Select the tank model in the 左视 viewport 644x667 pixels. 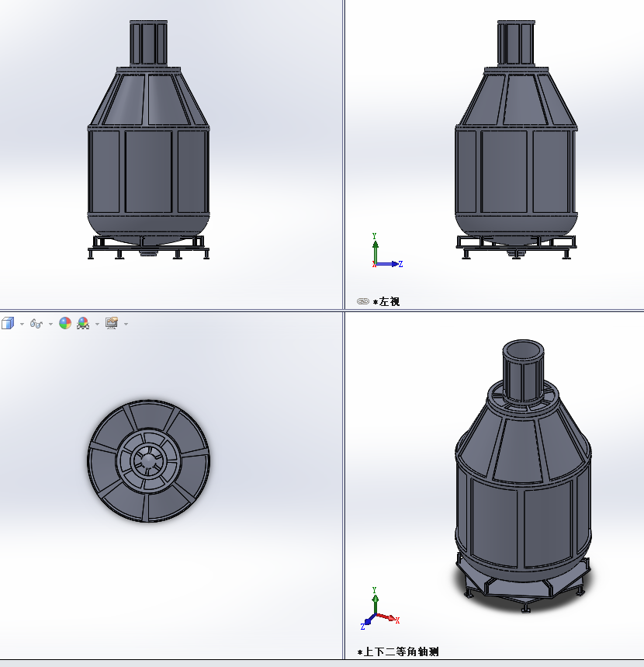coord(516,140)
